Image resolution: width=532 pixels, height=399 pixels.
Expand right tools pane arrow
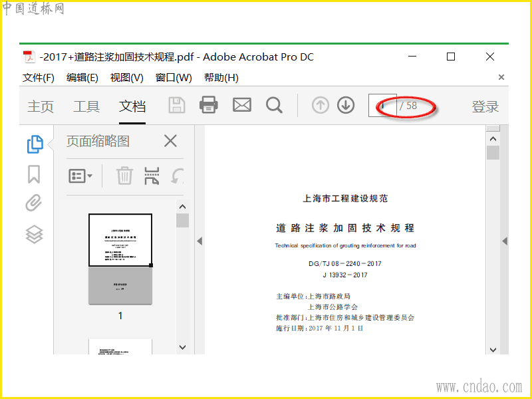tap(505, 241)
